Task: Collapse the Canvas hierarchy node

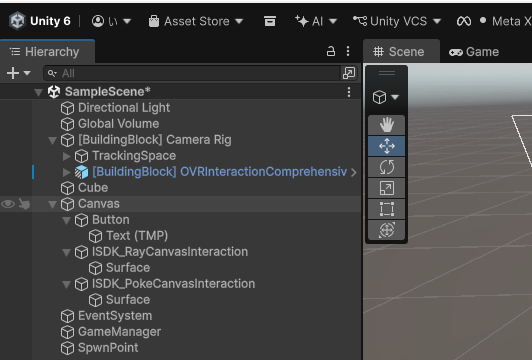Action: coord(52,204)
